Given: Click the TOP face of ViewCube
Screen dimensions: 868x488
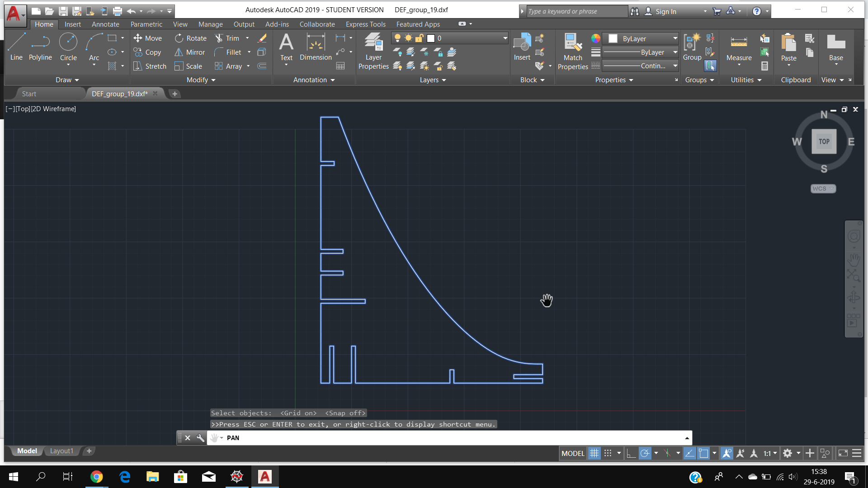Looking at the screenshot, I should tap(824, 141).
